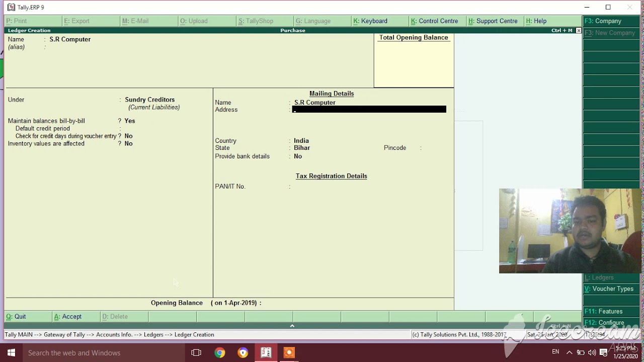The height and width of the screenshot is (362, 644).
Task: Select Country India field
Action: 301,141
